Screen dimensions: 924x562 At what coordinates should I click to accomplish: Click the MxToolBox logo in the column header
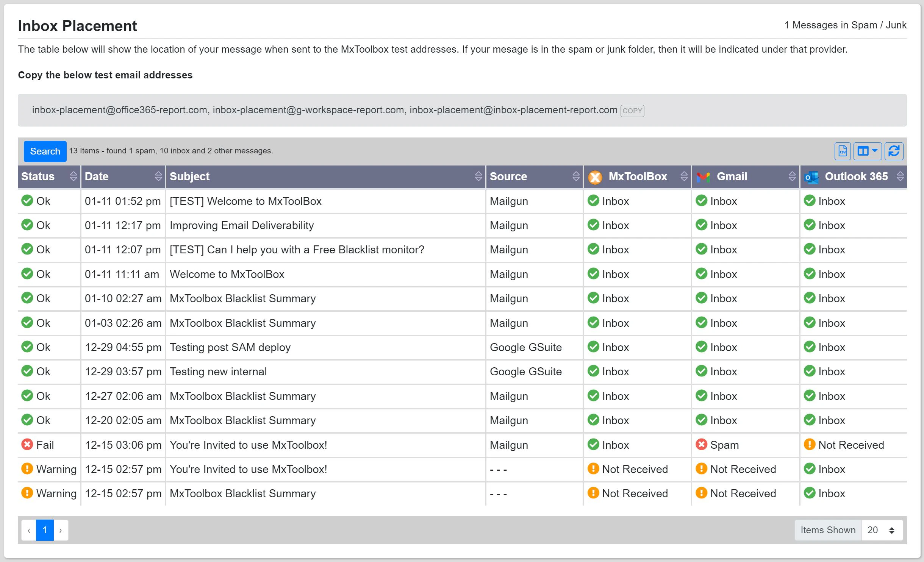[x=594, y=176]
